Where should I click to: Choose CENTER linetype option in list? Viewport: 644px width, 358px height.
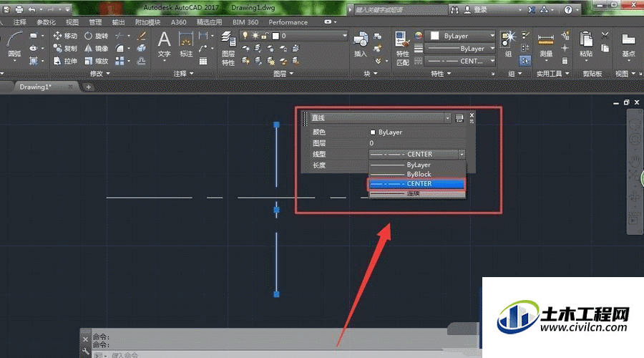coord(416,184)
